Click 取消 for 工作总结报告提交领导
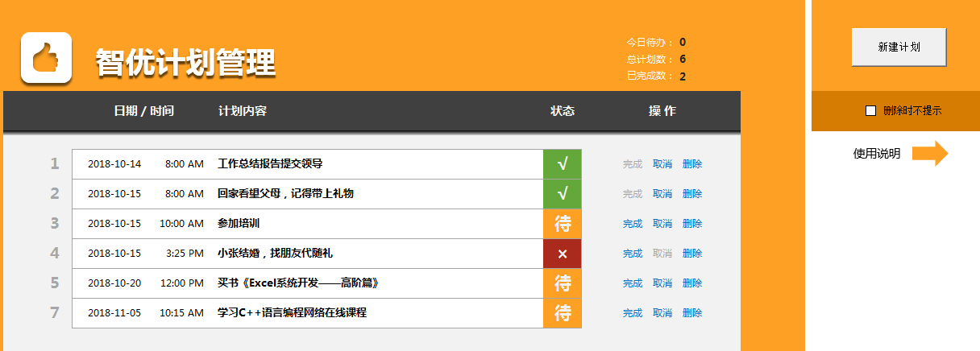 pyautogui.click(x=662, y=164)
